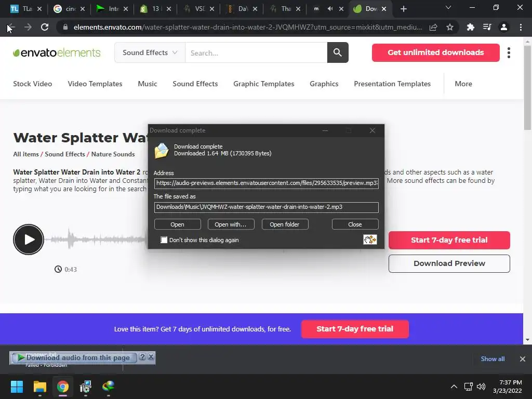Go to Graphic Templates category

point(263,84)
